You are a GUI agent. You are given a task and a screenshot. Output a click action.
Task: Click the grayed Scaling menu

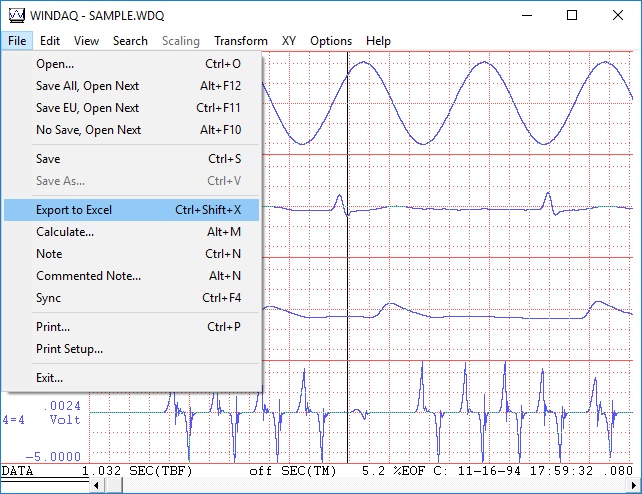tap(181, 41)
